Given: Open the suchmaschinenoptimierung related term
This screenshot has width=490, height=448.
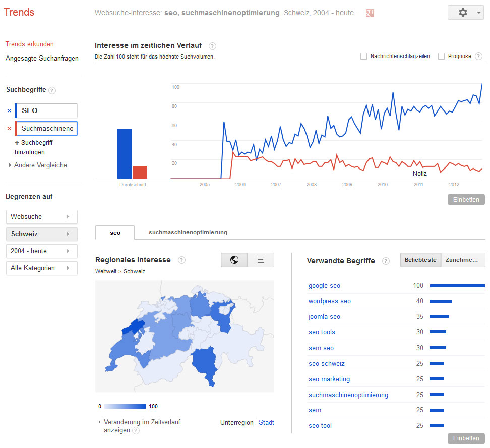Looking at the screenshot, I should 348,395.
